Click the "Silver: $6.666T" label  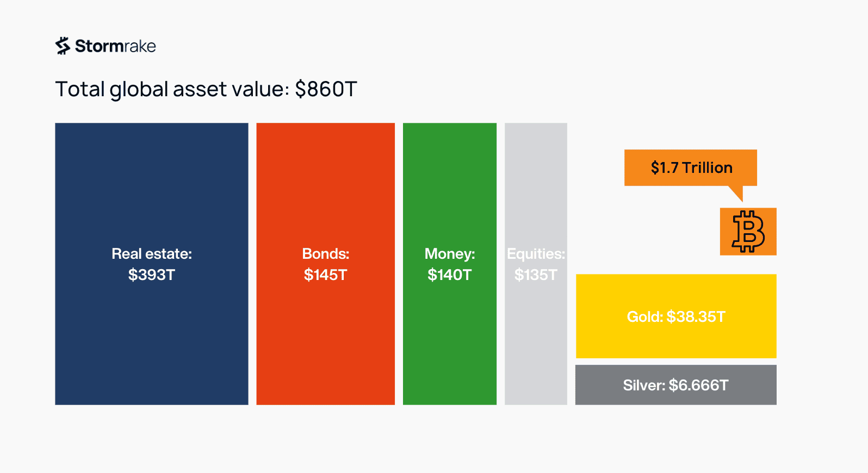point(675,385)
